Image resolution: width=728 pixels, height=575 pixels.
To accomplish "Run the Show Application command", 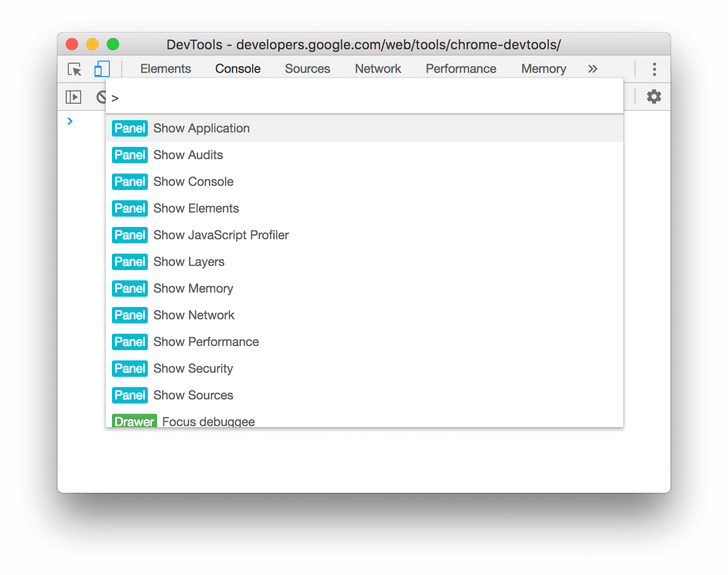I will (x=201, y=128).
